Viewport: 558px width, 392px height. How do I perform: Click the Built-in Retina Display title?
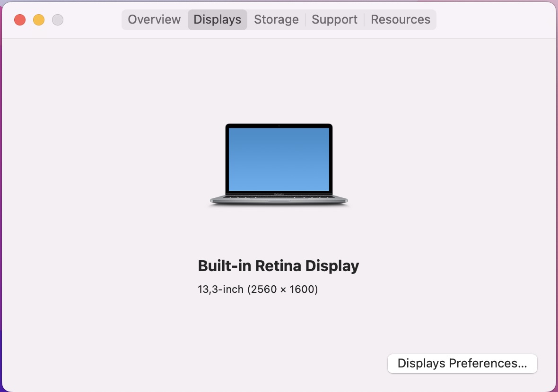[279, 265]
